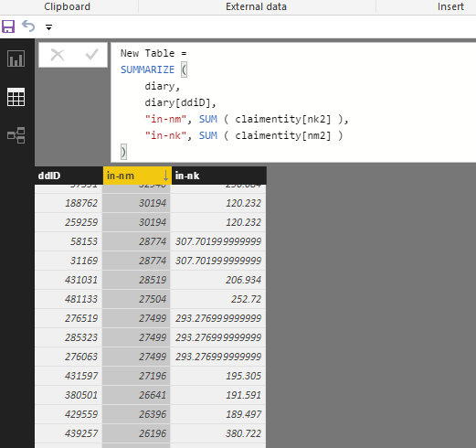Select cell with ddID 481133
Viewport: 476px width, 448px height.
coord(69,299)
